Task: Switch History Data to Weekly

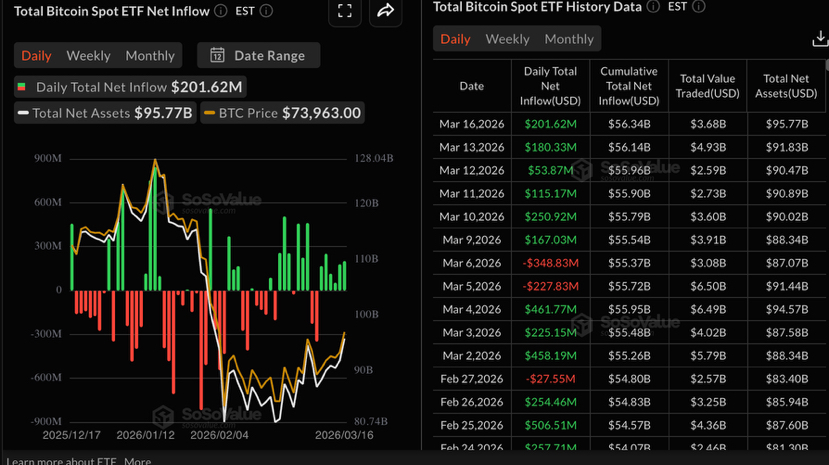Action: coord(508,39)
